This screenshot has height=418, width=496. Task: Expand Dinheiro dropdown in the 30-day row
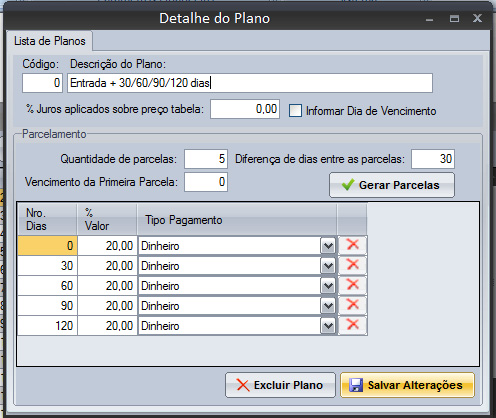pos(328,266)
